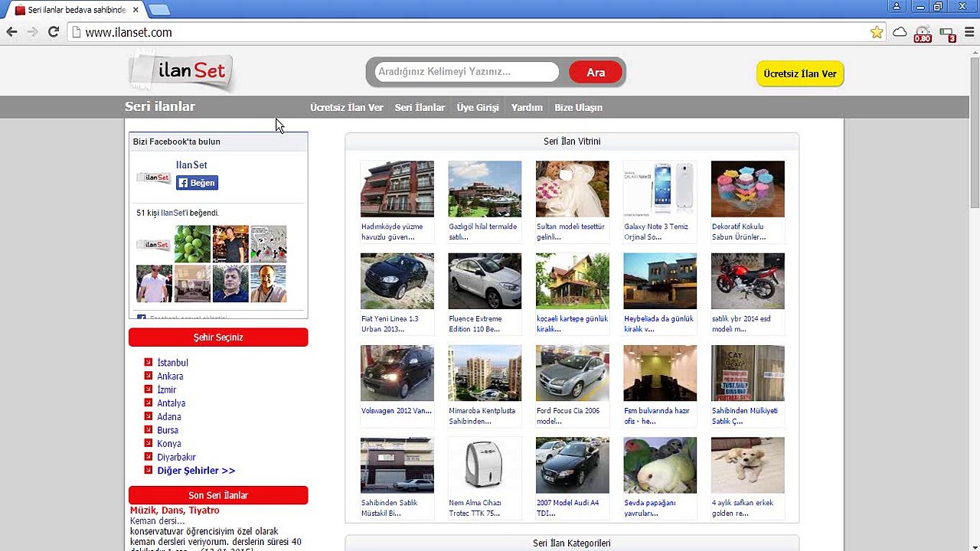Open Fsm bulvarında hazır ofis thumbnail
This screenshot has height=551, width=980.
[660, 373]
